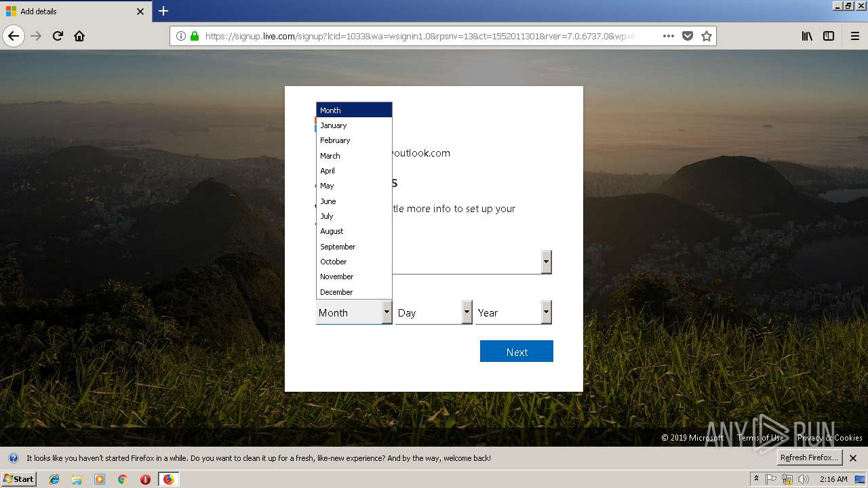The image size is (868, 488).
Task: Show site information icon in address bar
Action: click(x=181, y=36)
